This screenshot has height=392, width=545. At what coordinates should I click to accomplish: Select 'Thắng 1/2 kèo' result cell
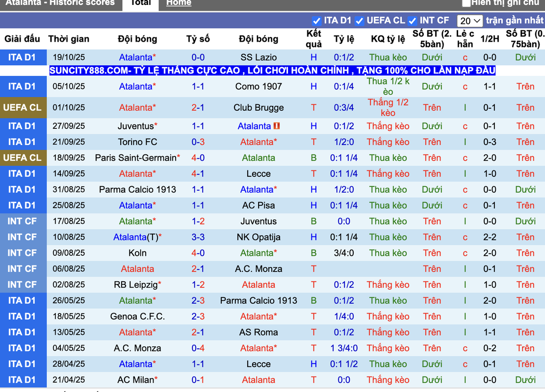point(388,108)
